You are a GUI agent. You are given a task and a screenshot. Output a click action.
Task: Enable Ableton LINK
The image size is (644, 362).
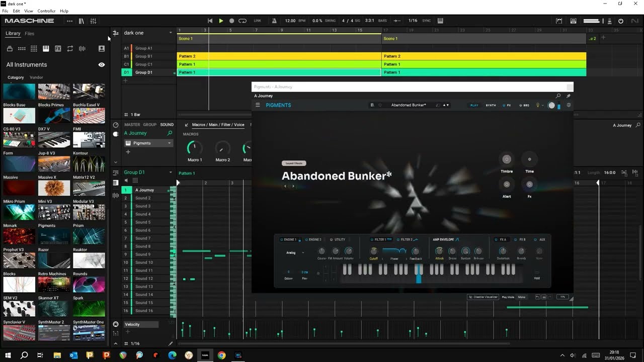258,21
